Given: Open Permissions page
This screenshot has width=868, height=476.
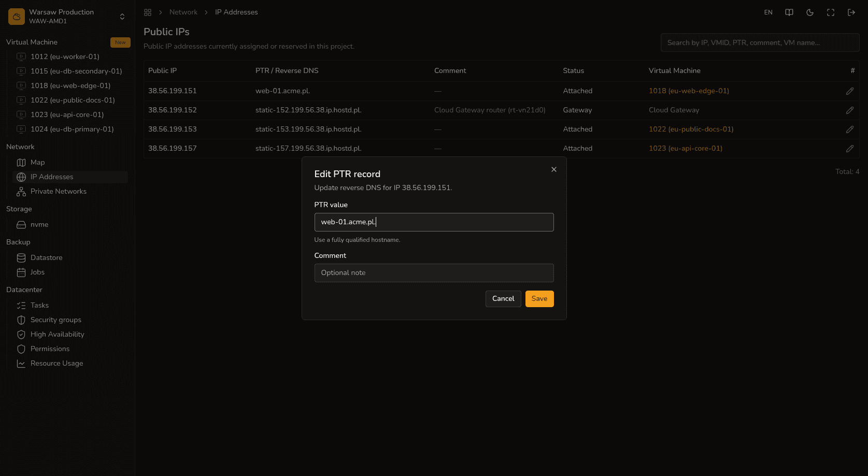Looking at the screenshot, I should point(50,349).
